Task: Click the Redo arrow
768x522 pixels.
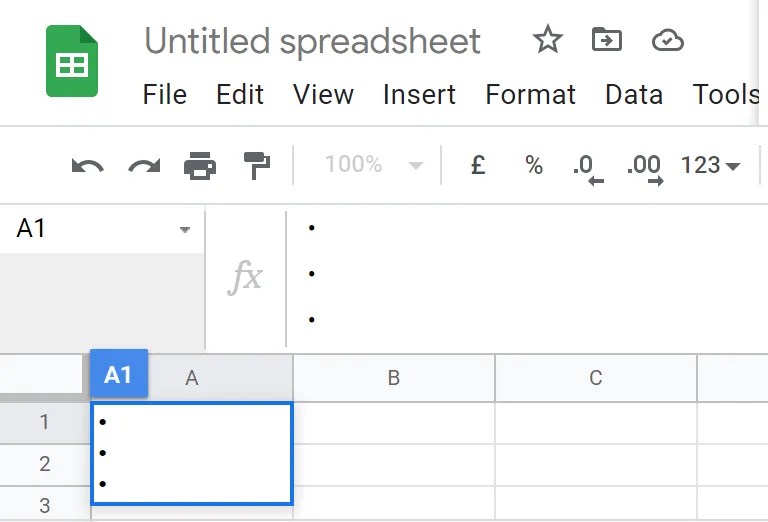Action: (144, 166)
